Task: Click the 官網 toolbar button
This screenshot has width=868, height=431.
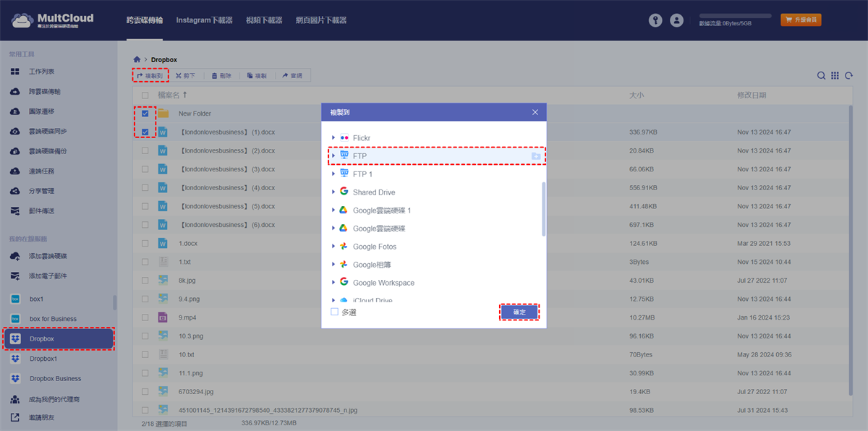Action: point(292,75)
